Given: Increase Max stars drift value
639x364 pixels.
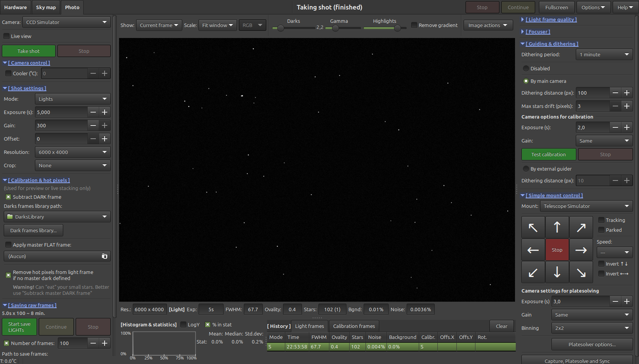Looking at the screenshot, I should point(627,106).
